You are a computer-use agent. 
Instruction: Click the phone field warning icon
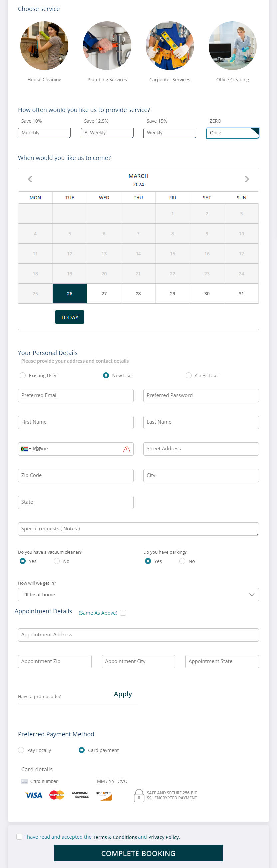click(127, 449)
